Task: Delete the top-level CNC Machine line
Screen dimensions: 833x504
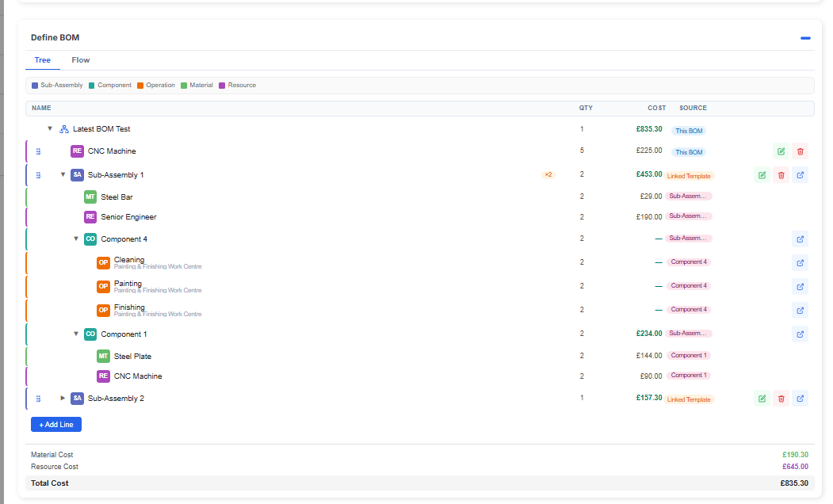Action: [x=800, y=151]
